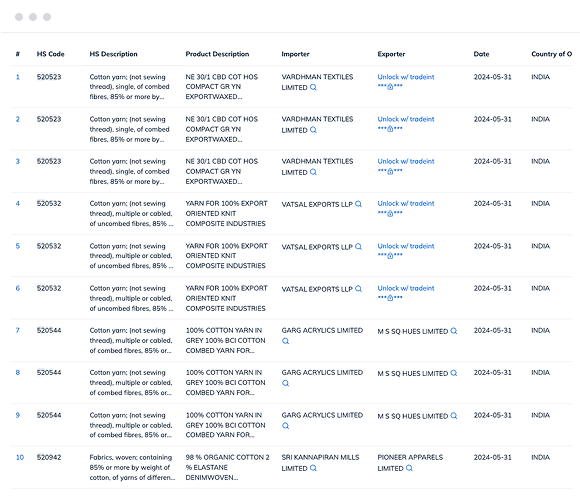Click search icon under GARG ACRYLICS in row 7
Image resolution: width=580 pixels, height=500 pixels.
286,341
